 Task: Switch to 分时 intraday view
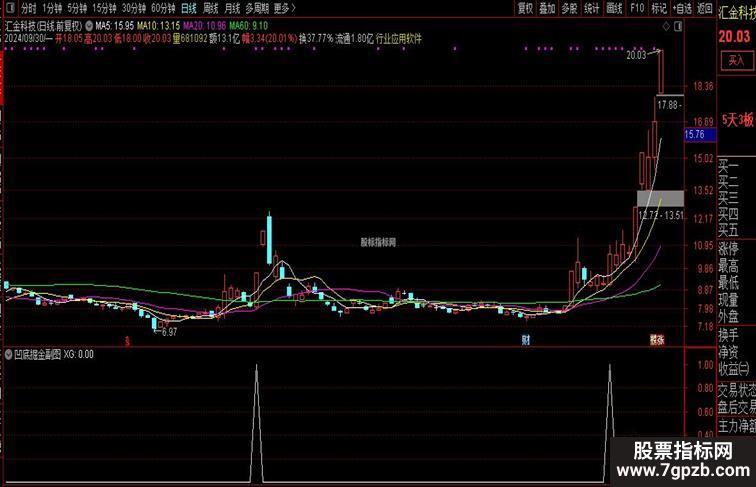(x=28, y=8)
